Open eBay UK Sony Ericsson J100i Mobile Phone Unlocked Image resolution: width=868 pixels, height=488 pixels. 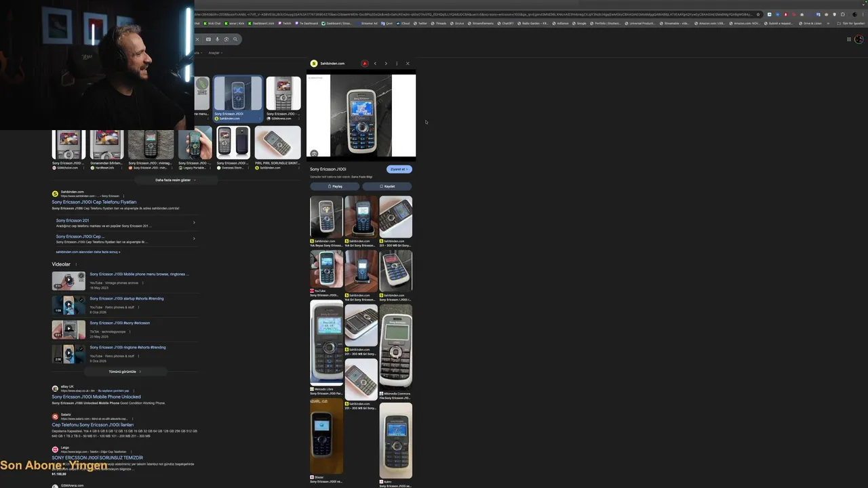point(96,397)
